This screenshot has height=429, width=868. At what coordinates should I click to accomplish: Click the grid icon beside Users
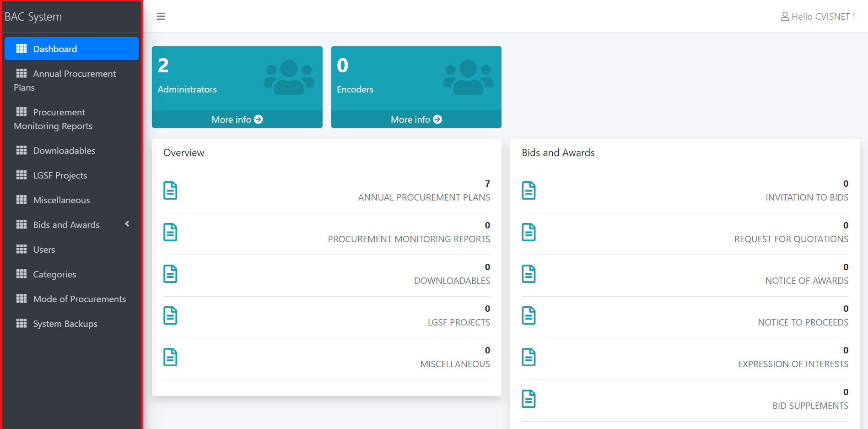[22, 249]
